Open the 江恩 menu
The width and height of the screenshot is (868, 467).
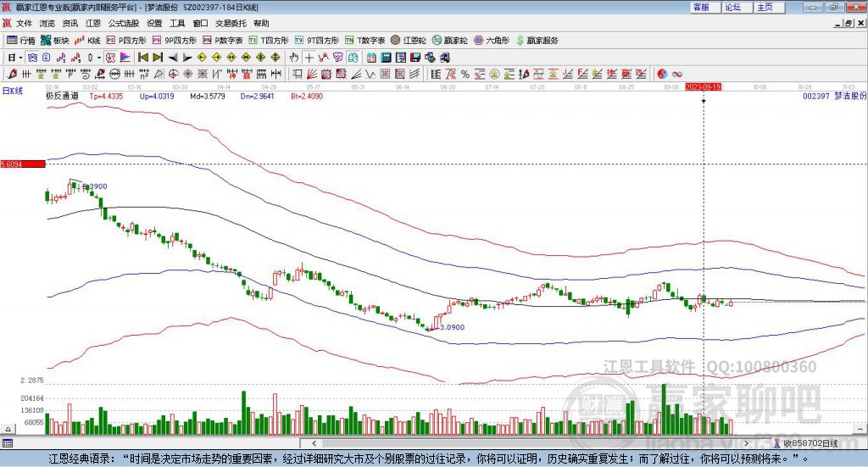pyautogui.click(x=93, y=23)
